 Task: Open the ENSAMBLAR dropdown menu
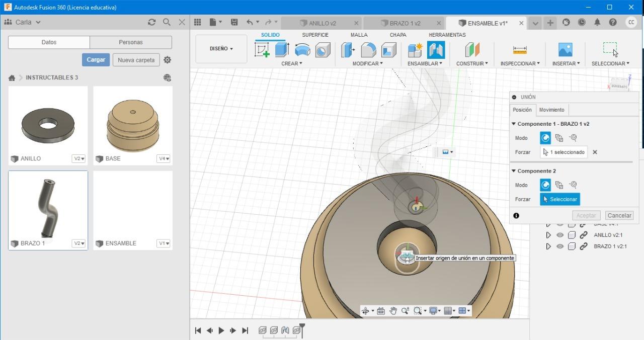point(425,63)
